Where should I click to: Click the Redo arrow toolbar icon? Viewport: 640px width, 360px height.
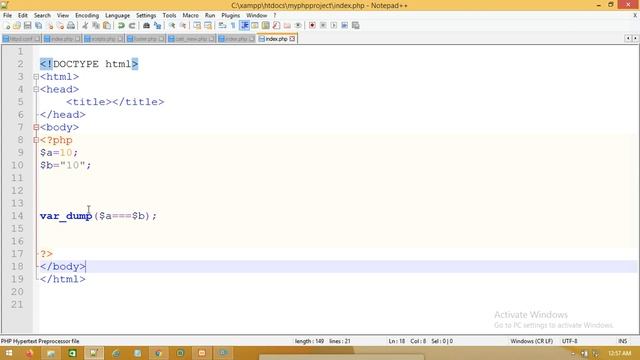[x=132, y=26]
